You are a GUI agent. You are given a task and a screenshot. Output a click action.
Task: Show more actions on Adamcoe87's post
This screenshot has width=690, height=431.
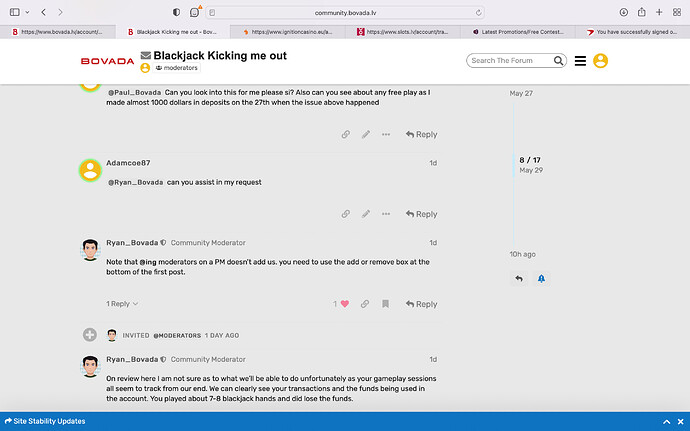click(x=386, y=214)
